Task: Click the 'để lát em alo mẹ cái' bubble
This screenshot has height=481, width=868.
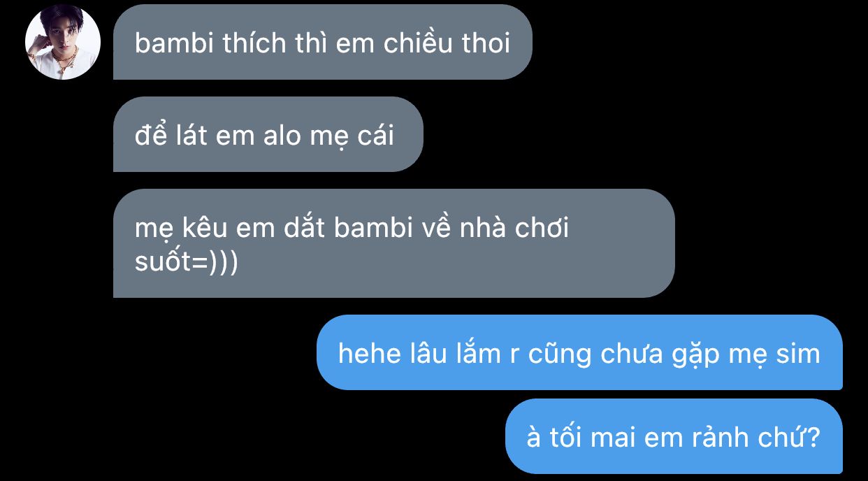Action: pos(268,134)
